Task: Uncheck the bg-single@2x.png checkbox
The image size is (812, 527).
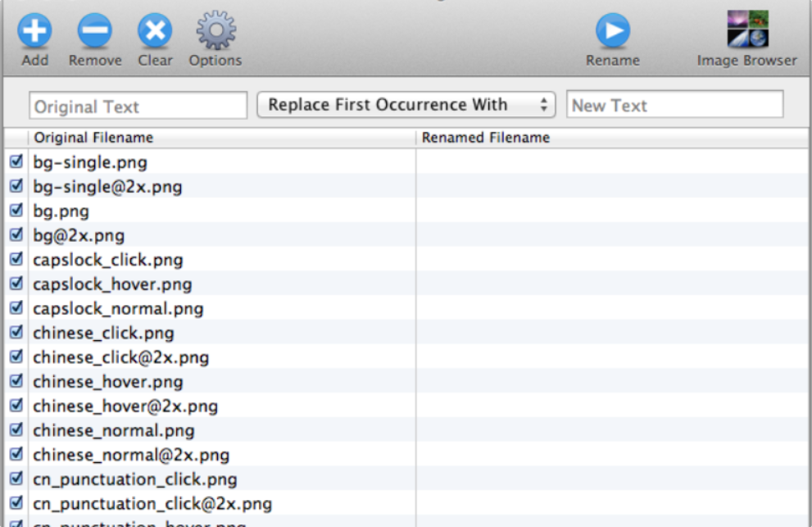Action: 16,185
